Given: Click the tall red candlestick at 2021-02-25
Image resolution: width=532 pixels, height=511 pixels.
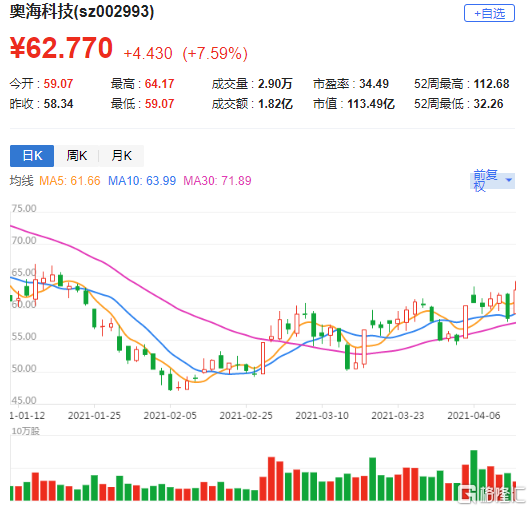Looking at the screenshot, I should [263, 358].
